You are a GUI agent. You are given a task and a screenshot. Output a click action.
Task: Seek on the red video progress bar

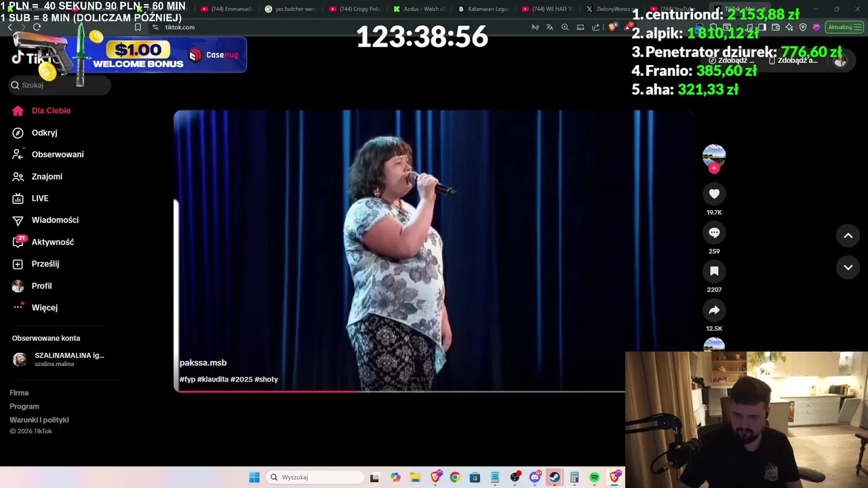[399, 391]
